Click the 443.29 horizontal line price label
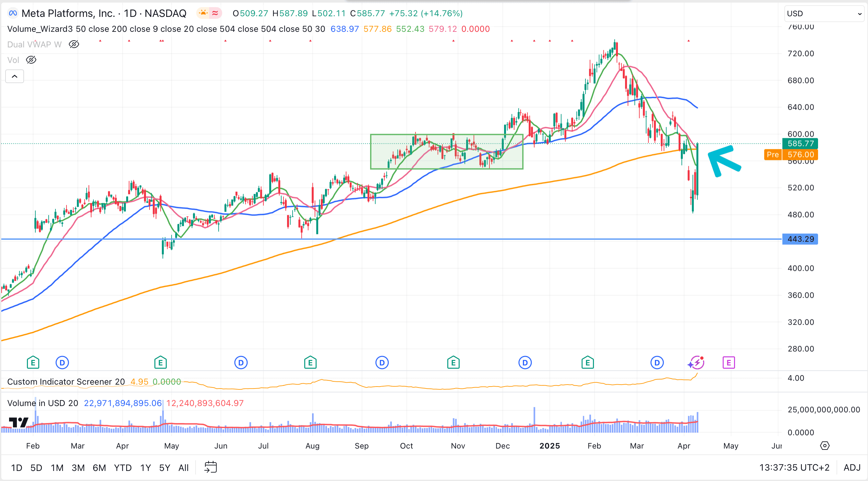This screenshot has height=481, width=868. pos(800,239)
